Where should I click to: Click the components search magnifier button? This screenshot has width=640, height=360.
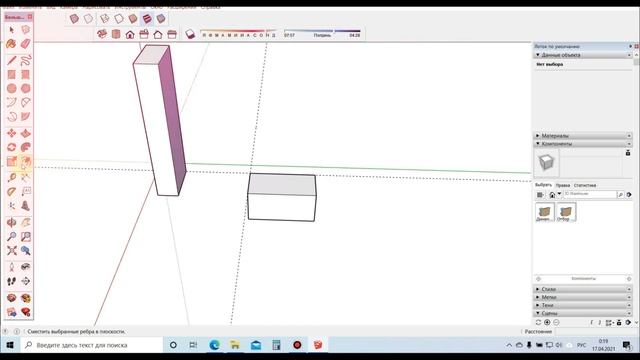(x=620, y=195)
